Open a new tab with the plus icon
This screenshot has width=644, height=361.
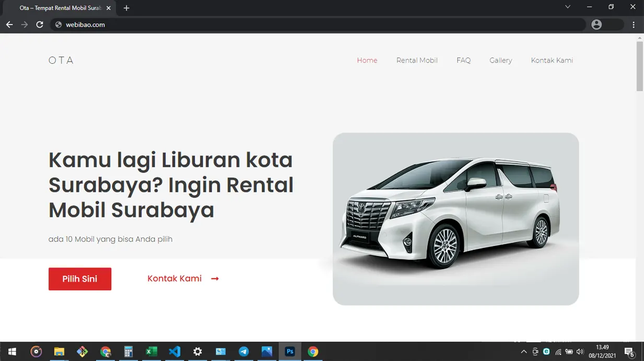126,8
